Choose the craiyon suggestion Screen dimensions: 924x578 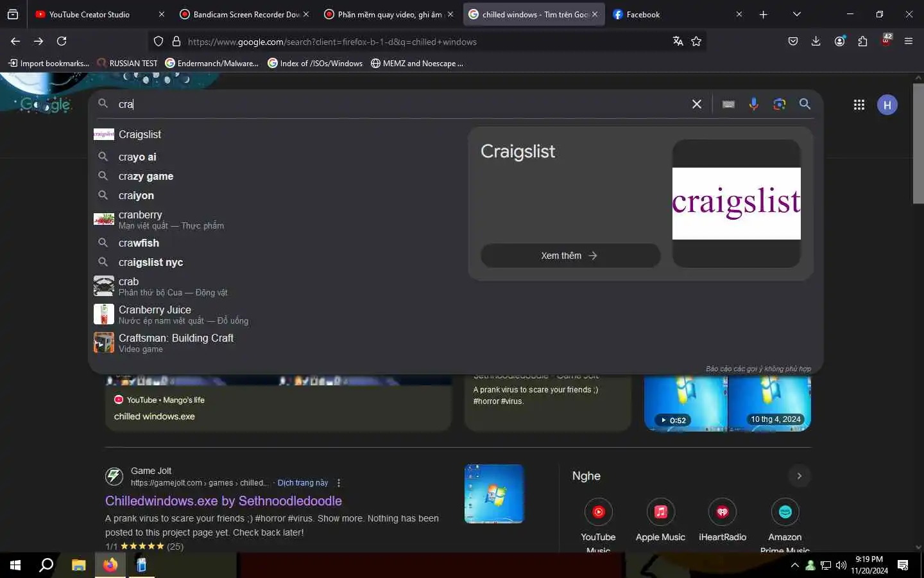(x=276, y=195)
